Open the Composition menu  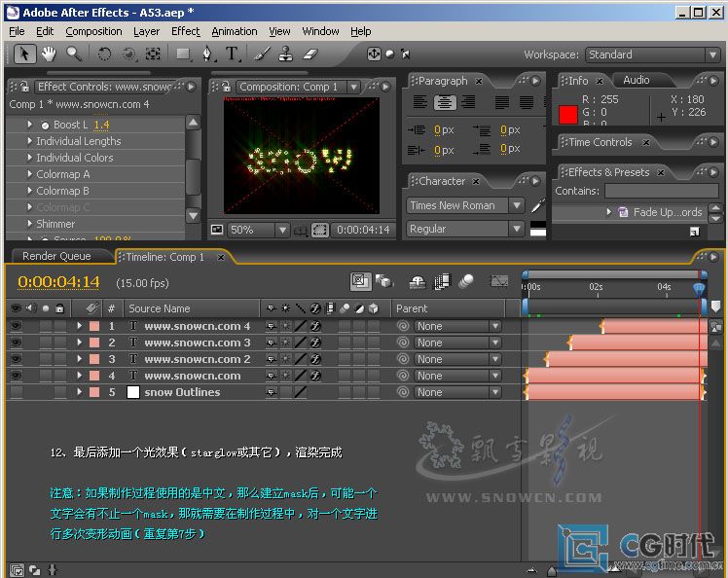coord(93,31)
